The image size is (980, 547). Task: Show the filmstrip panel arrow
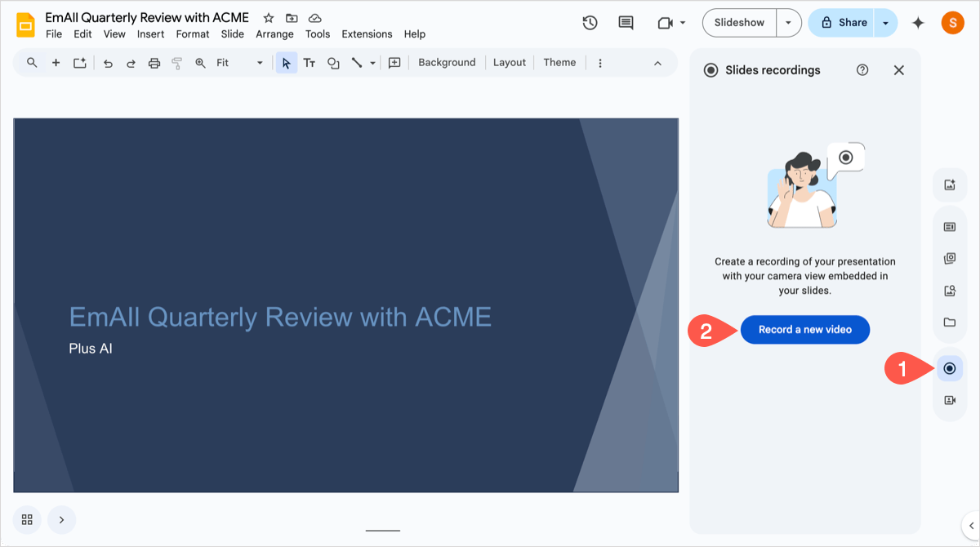tap(62, 519)
